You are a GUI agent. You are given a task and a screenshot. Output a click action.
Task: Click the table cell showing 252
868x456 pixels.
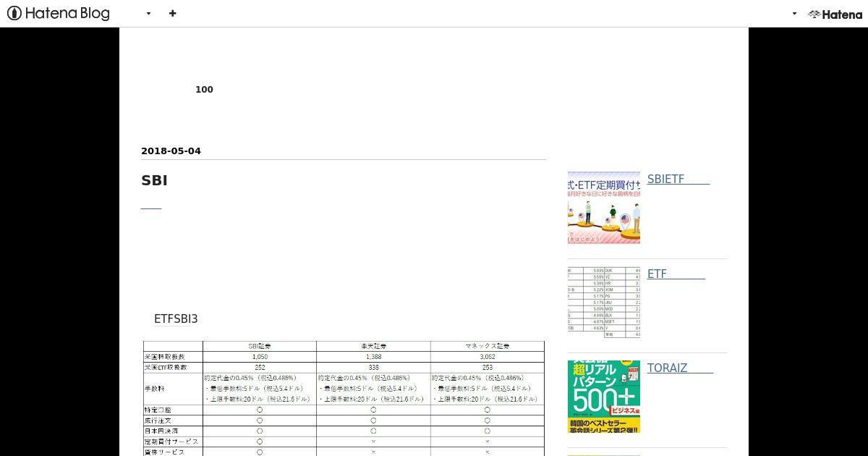tap(260, 368)
